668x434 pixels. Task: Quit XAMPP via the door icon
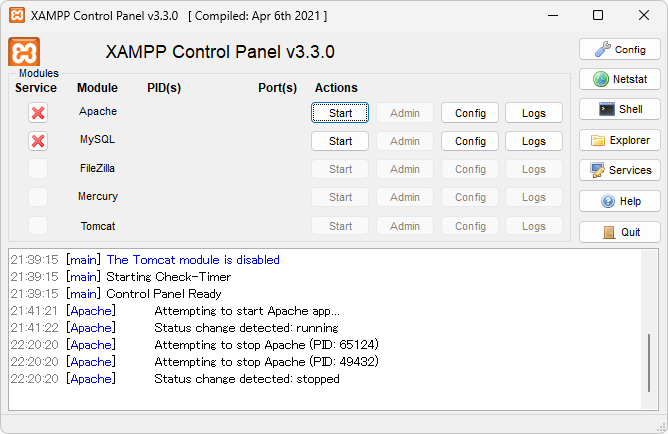pyautogui.click(x=608, y=232)
